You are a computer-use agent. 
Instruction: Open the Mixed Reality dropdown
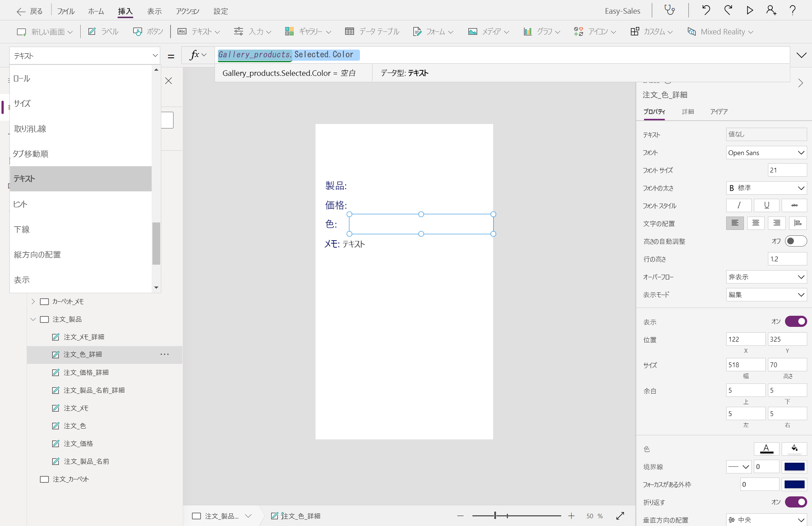720,31
